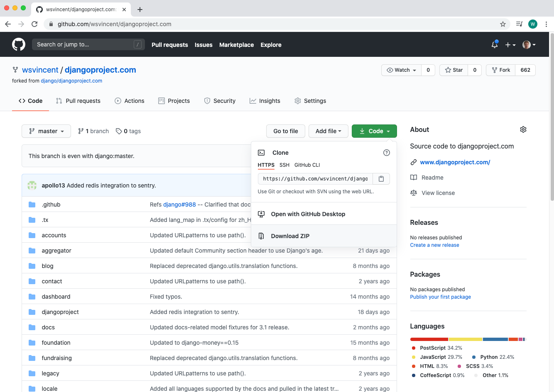The image size is (554, 392).
Task: Click the Clone help question mark icon
Action: coord(387,153)
